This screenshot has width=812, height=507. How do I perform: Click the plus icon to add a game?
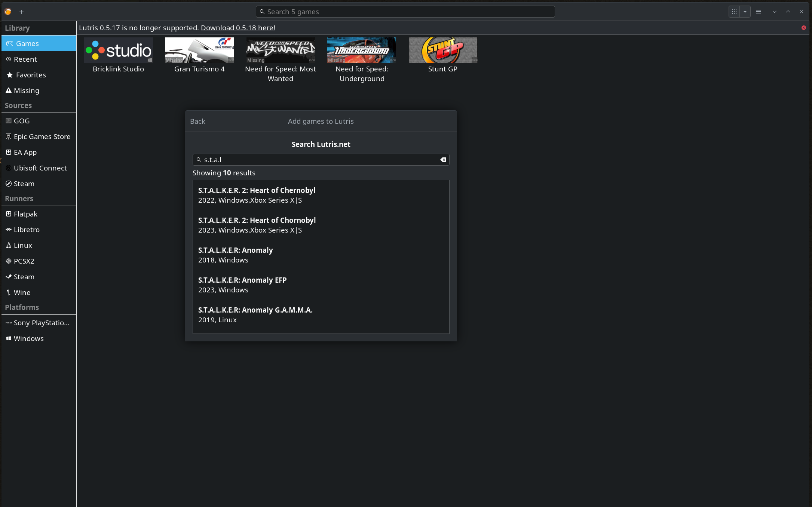pos(22,12)
